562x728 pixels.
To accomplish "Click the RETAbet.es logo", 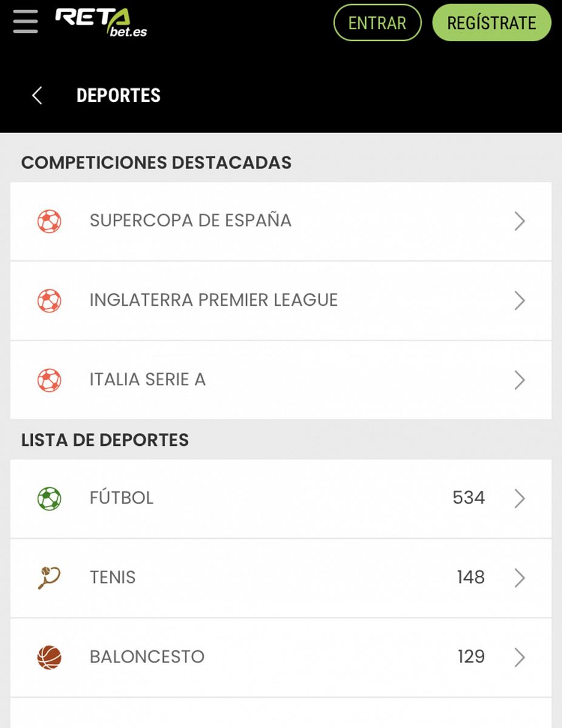I will tap(101, 22).
